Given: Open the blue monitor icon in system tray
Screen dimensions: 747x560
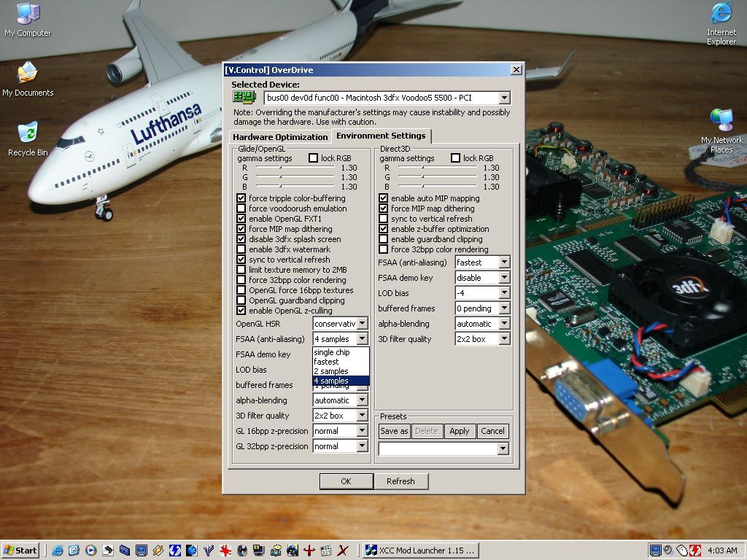Looking at the screenshot, I should 656,551.
